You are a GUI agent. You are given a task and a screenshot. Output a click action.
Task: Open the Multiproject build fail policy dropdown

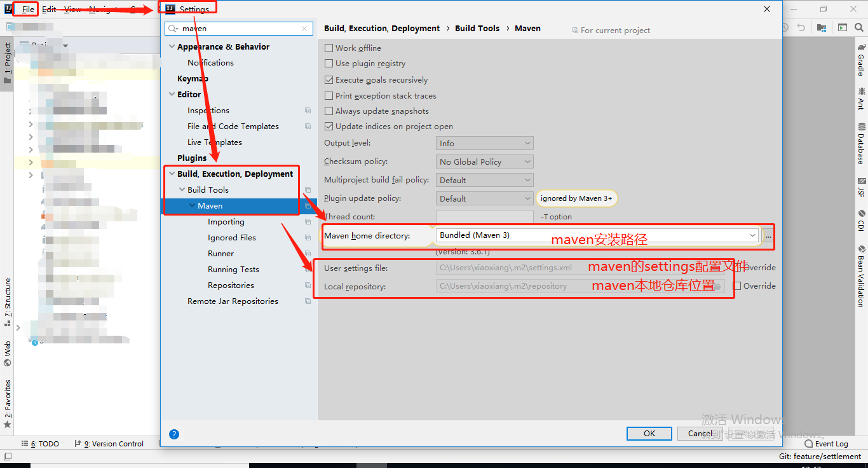pos(484,181)
